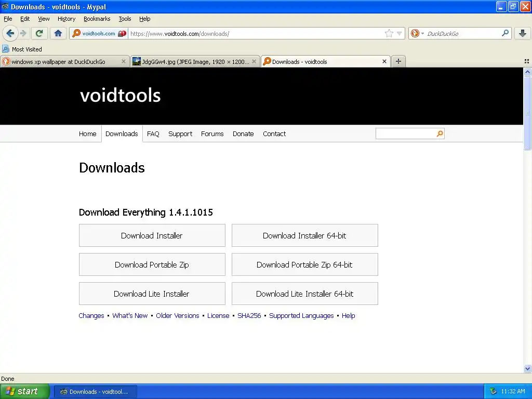This screenshot has width=532, height=399.
Task: Click the Download Lite Installer button
Action: (x=152, y=294)
